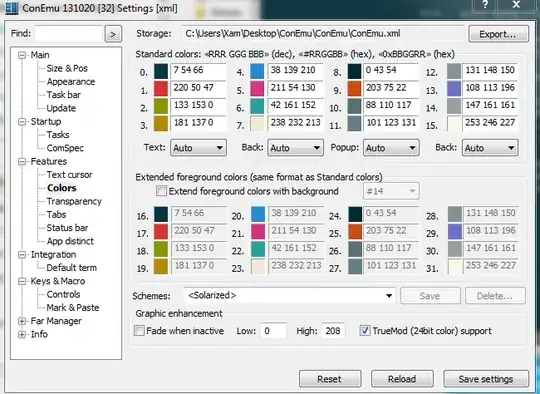540x394 pixels.
Task: Expand the Far Manager tree node
Action: click(22, 321)
